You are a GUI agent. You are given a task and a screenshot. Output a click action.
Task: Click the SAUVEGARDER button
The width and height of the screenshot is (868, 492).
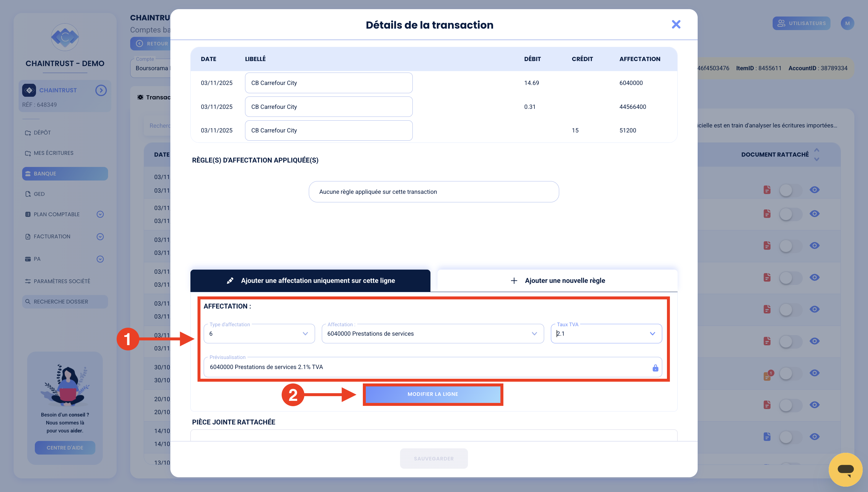434,459
